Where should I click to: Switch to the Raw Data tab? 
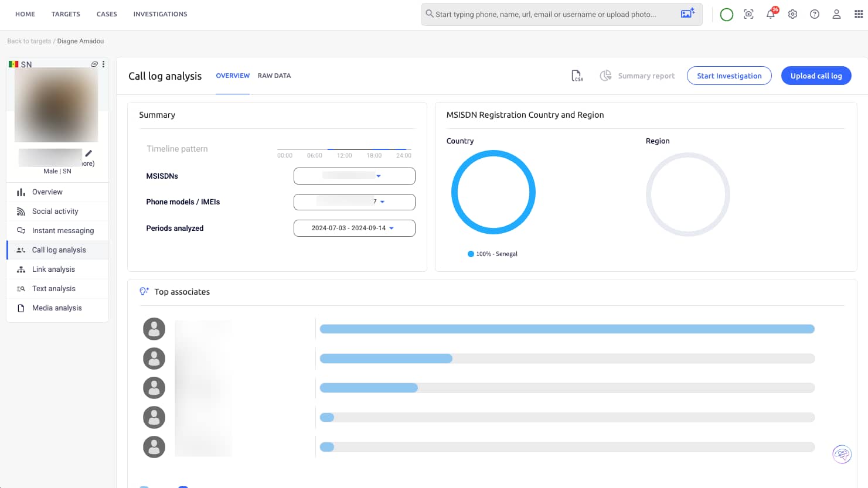point(274,76)
